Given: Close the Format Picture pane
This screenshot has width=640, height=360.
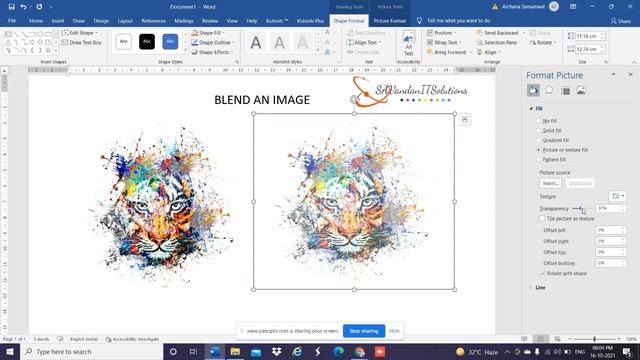Looking at the screenshot, I should 630,75.
